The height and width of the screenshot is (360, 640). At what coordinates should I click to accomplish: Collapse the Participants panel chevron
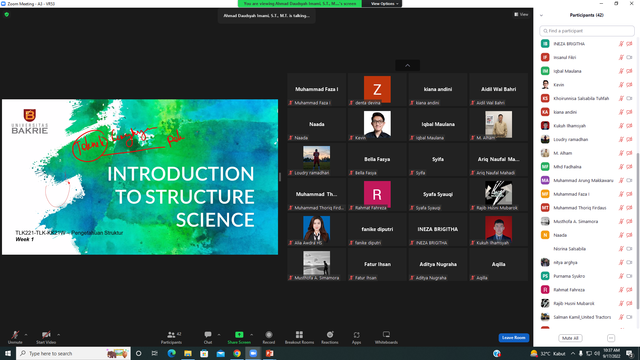tap(541, 16)
